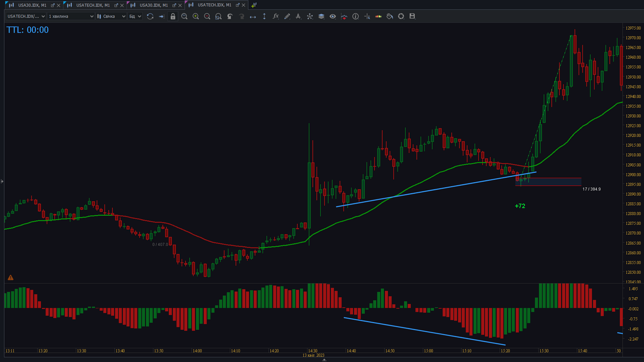Open the 1 хвилина timeframe dropdown

(x=71, y=16)
